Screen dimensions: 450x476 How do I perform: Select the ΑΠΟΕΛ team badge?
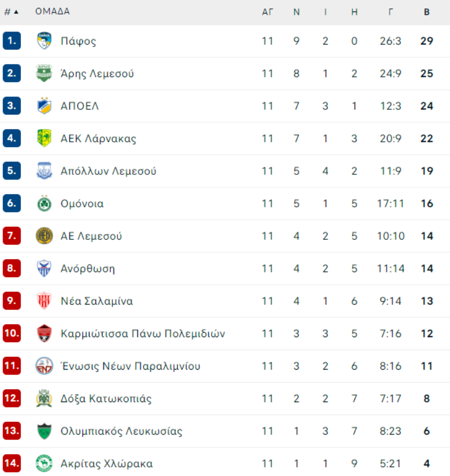tap(44, 106)
